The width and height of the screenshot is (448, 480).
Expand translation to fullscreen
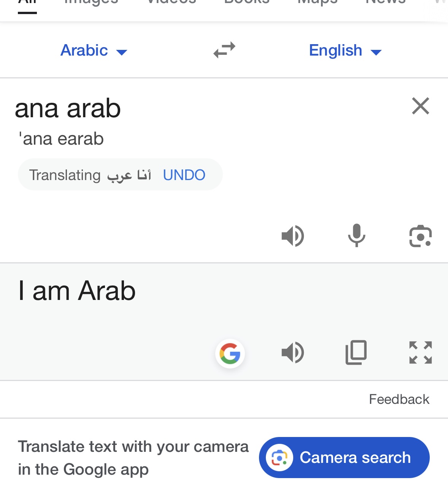pyautogui.click(x=421, y=352)
